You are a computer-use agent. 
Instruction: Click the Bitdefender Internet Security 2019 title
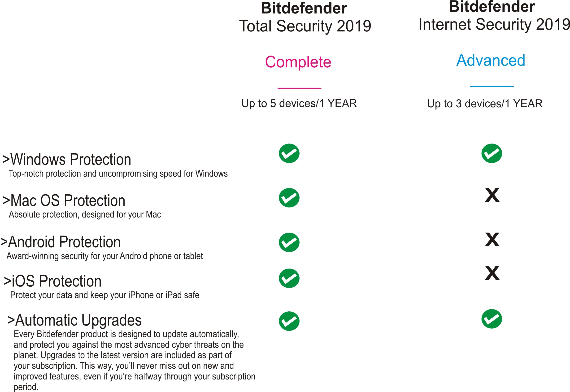[x=494, y=16]
